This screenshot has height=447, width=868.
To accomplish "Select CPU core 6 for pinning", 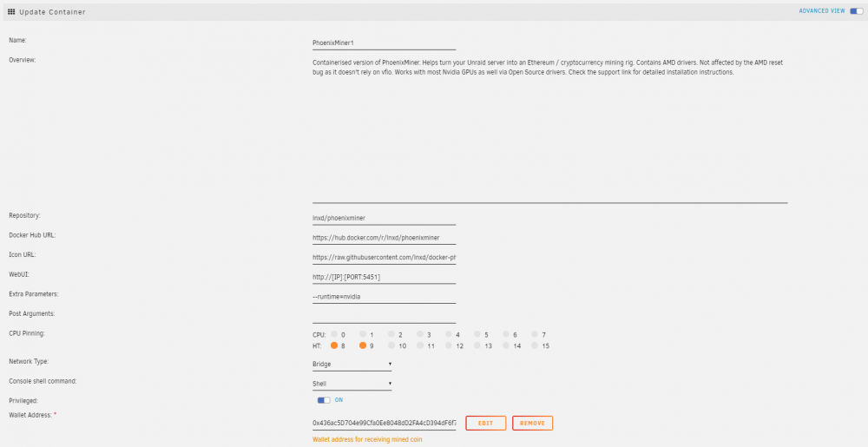I will point(506,334).
